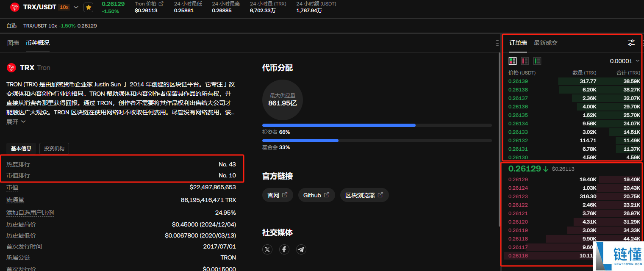The image size is (644, 271).
Task: Click the 10x leverage badge in header
Action: tap(64, 7)
